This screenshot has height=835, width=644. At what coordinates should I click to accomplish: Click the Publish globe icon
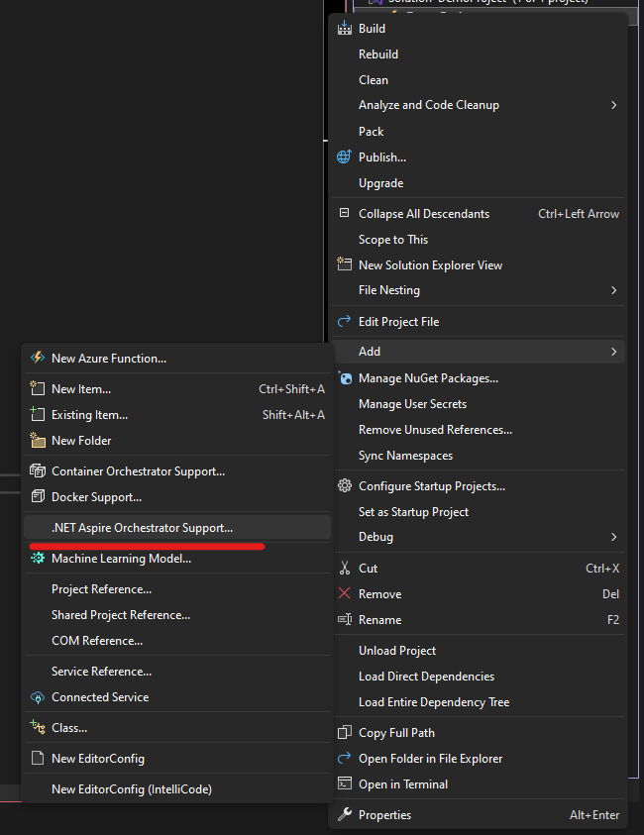(344, 157)
